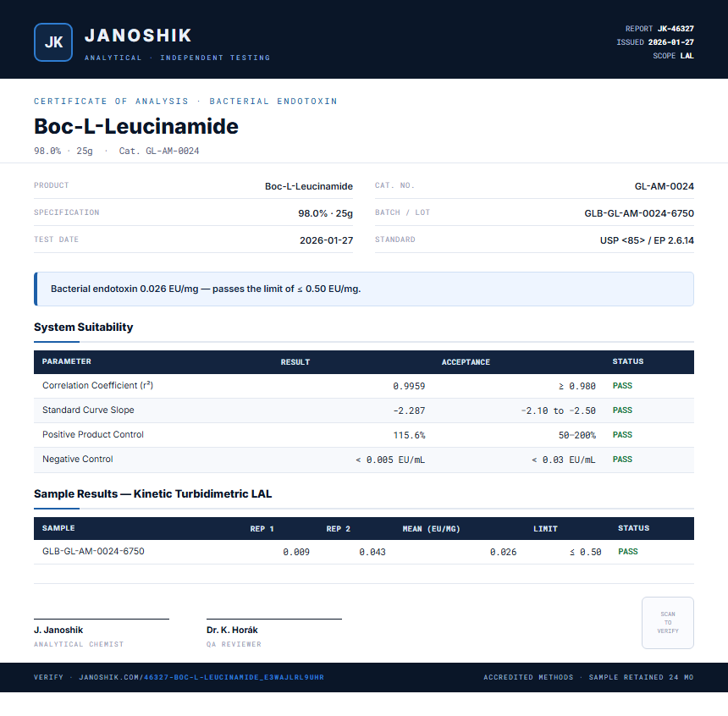This screenshot has width=728, height=716.
Task: Click the Sample Results Kinetic Turbidimetric LAL heading
Action: click(x=152, y=493)
